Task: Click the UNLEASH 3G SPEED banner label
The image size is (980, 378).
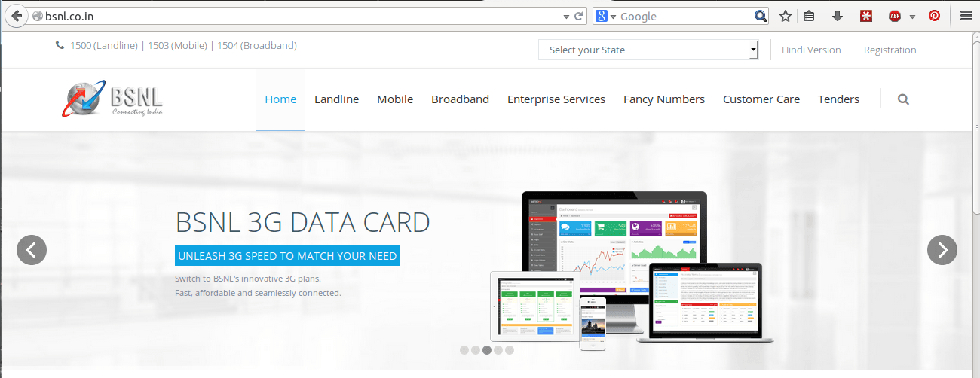Action: coord(287,256)
